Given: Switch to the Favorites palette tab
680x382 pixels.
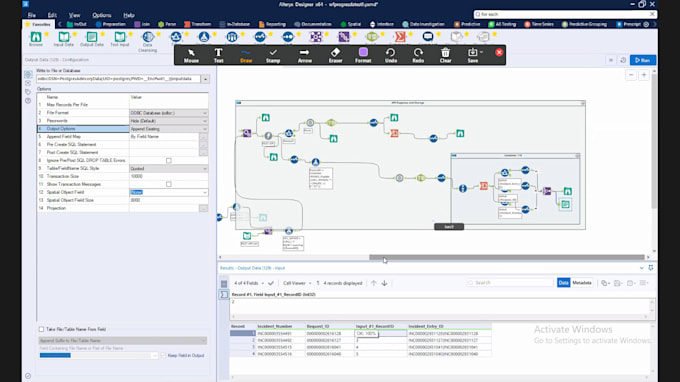Looking at the screenshot, I should pyautogui.click(x=39, y=24).
